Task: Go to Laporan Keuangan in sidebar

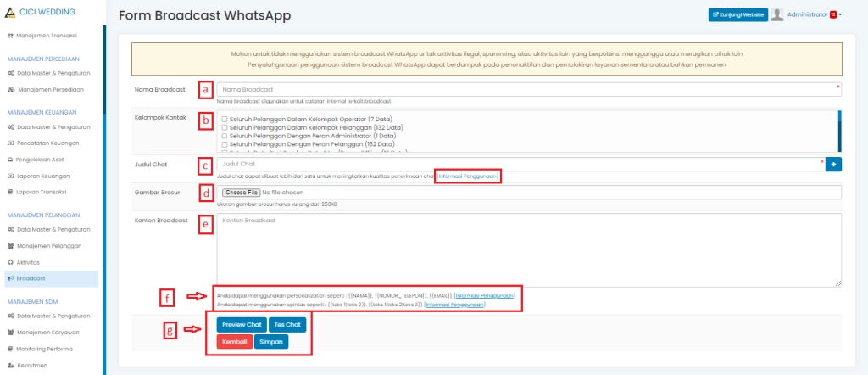Action: pos(43,176)
